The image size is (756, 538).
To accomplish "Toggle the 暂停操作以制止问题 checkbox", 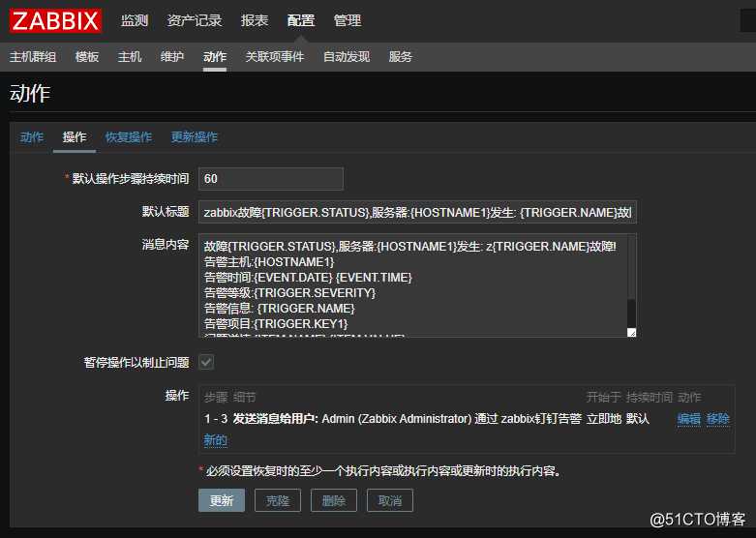I will pyautogui.click(x=206, y=362).
